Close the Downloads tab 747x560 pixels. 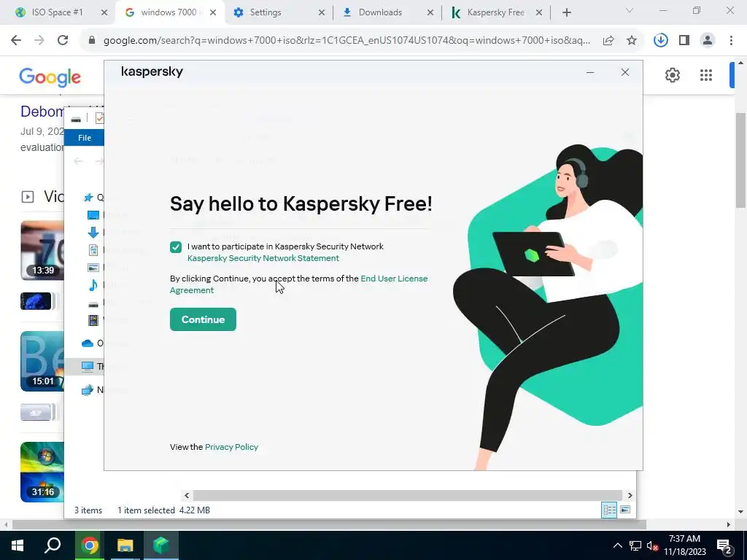point(430,12)
